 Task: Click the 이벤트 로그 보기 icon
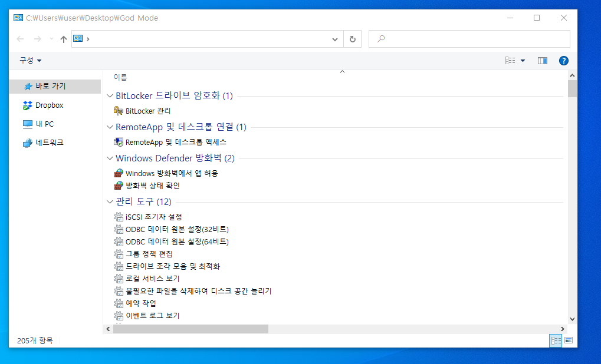(x=119, y=315)
